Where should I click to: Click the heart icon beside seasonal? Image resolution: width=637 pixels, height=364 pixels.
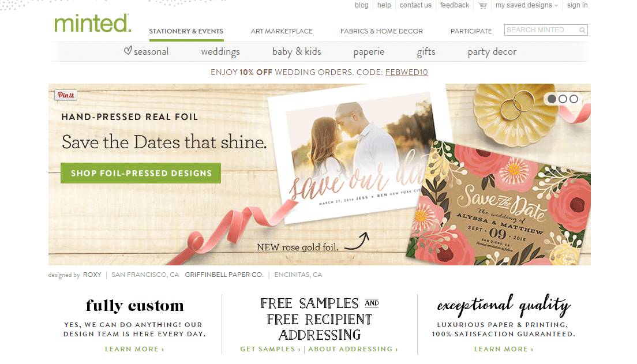pyautogui.click(x=128, y=51)
